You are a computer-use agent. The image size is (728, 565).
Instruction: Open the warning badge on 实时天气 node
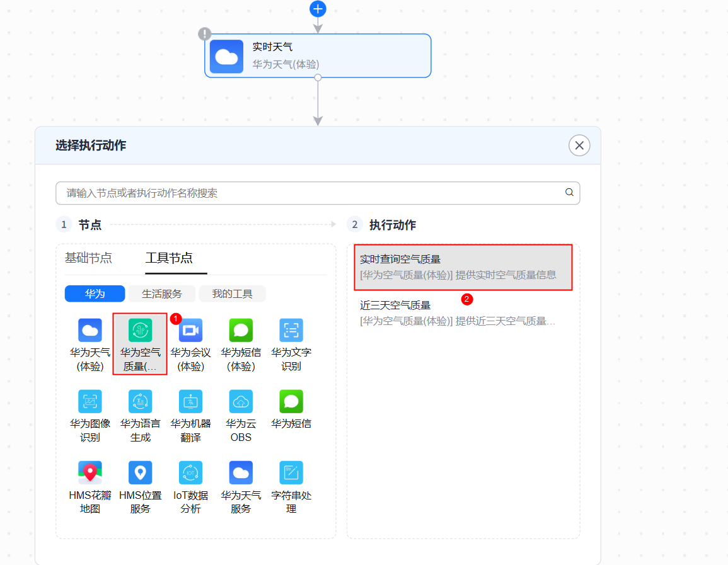[204, 34]
